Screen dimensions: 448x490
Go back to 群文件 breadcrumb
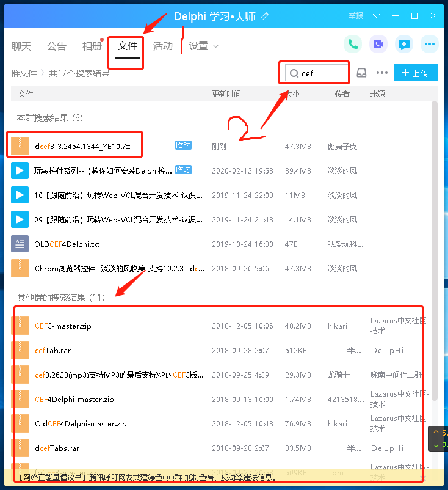[x=24, y=73]
